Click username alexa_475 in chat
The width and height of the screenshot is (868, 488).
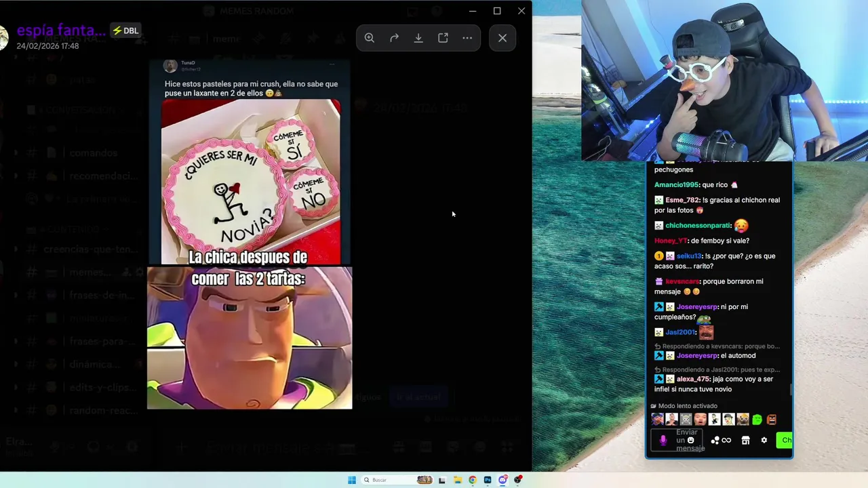coord(694,380)
